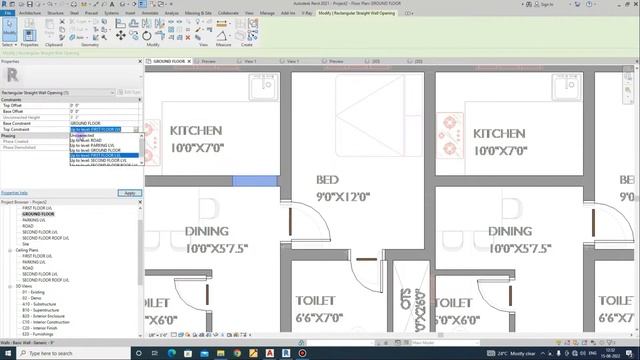Open the File tab
The width and height of the screenshot is (640, 360).
(x=7, y=13)
